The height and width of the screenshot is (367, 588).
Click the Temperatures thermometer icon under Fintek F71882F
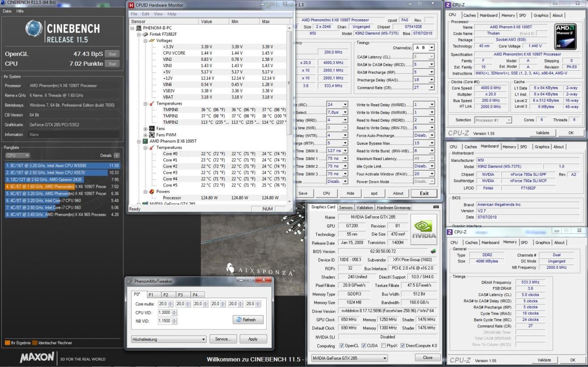[152, 103]
